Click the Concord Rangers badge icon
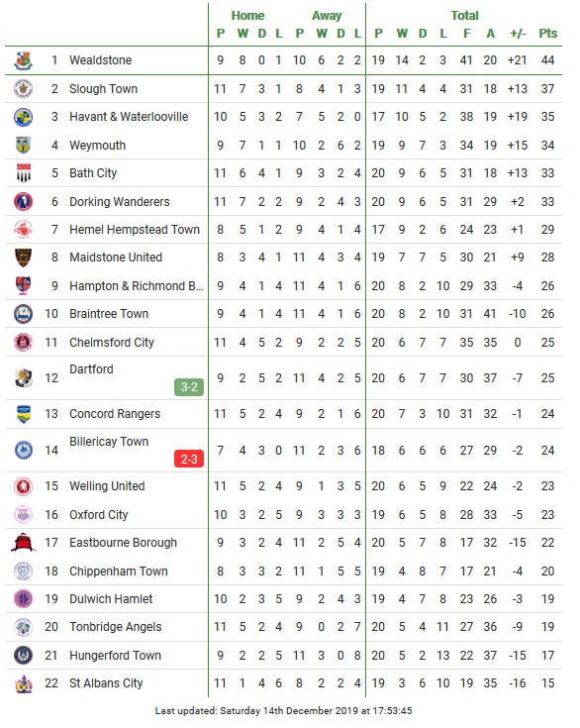The image size is (580, 728). [x=23, y=414]
